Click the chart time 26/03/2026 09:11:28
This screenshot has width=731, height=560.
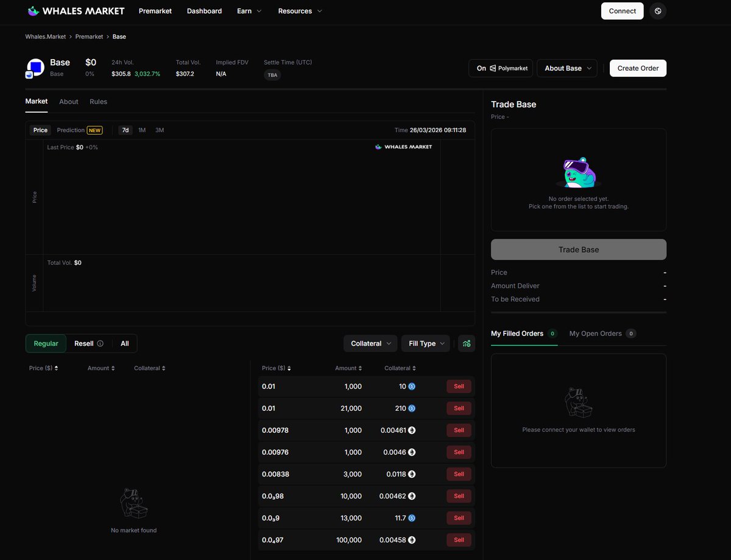438,130
